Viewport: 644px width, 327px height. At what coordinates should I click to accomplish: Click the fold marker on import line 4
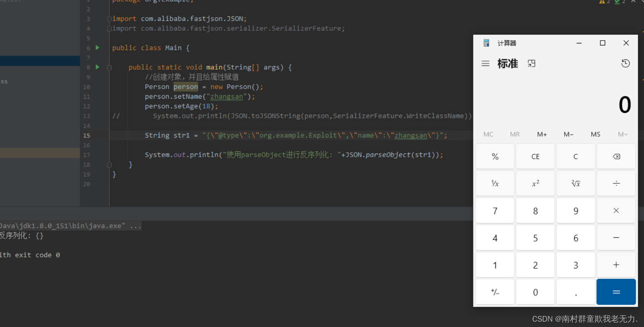pos(109,29)
